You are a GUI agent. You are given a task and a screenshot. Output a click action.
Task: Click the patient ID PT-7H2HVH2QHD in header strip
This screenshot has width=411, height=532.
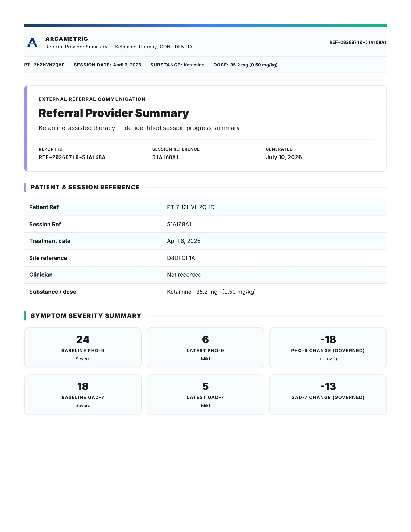pyautogui.click(x=44, y=65)
